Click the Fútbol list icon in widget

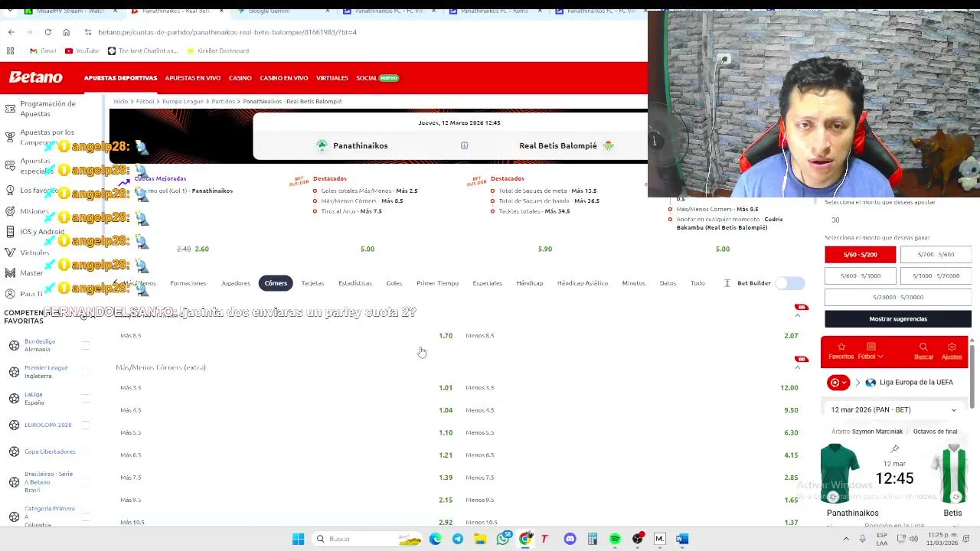(x=871, y=347)
